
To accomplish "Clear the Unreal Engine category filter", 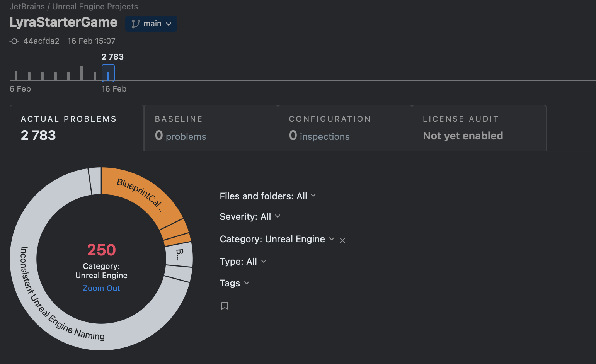I will 342,240.
